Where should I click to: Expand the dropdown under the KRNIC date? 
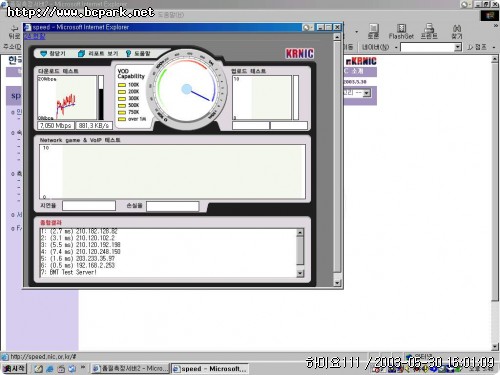[367, 93]
